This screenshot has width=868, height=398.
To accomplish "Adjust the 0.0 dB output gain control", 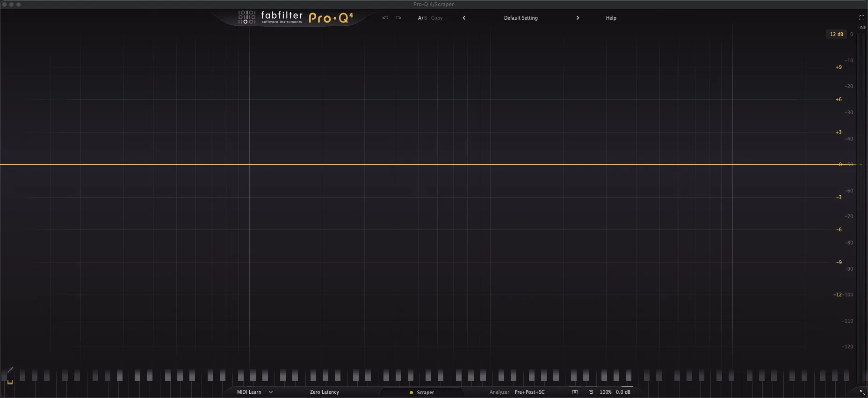I will [x=623, y=392].
